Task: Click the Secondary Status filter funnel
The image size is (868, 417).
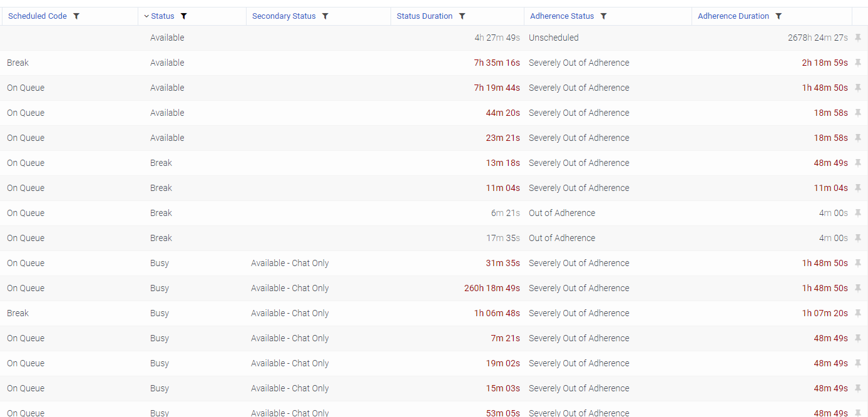Action: [x=325, y=16]
